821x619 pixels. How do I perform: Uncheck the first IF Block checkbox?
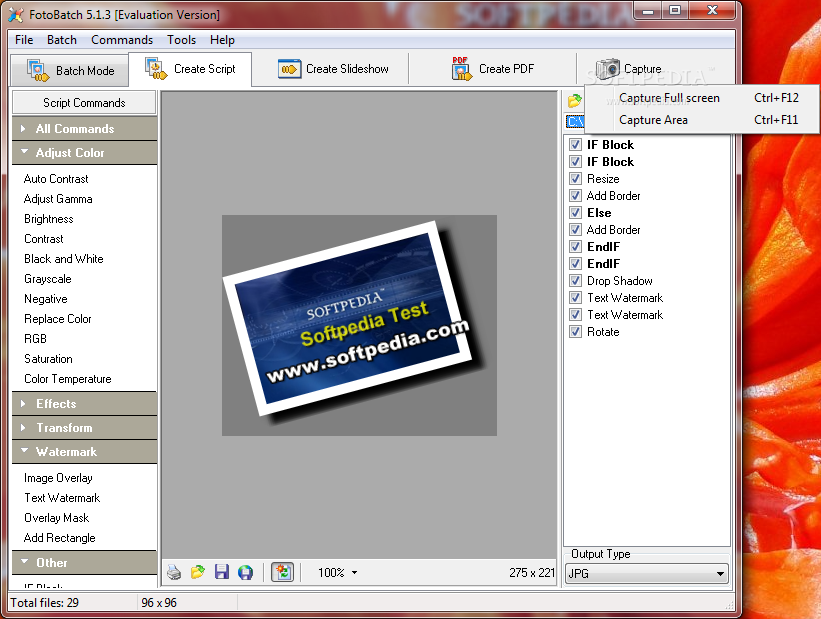click(x=575, y=145)
